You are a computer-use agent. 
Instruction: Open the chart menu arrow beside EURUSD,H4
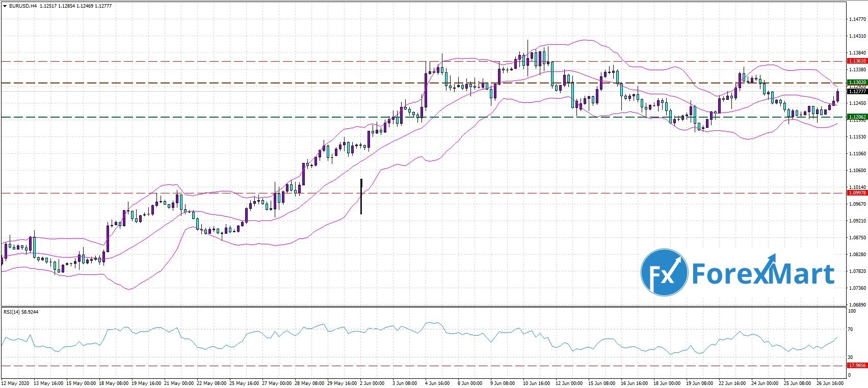(x=5, y=6)
